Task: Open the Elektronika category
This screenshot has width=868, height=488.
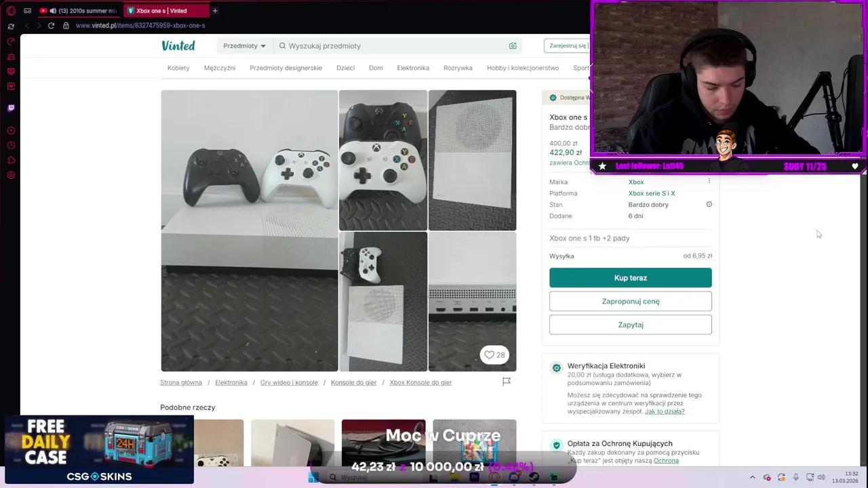Action: click(x=413, y=68)
